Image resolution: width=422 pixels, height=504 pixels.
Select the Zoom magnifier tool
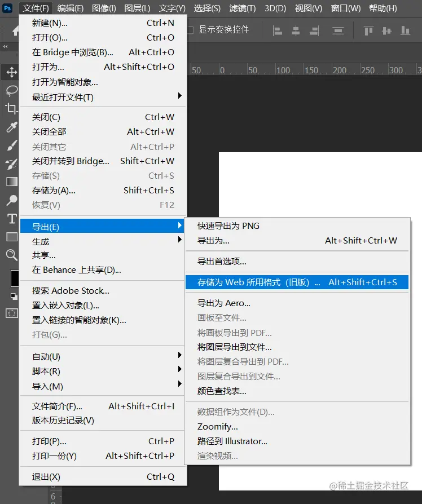12,255
